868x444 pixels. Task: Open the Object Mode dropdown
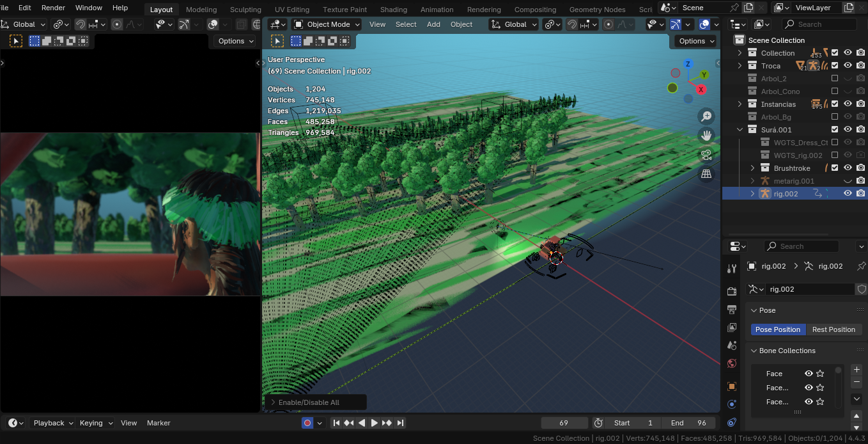coord(327,24)
